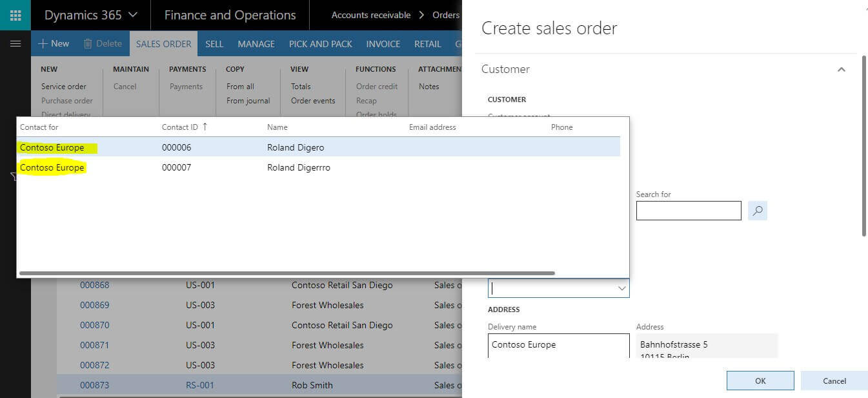Viewport: 868px width, 398px height.
Task: Open sales order 000870
Action: point(95,325)
